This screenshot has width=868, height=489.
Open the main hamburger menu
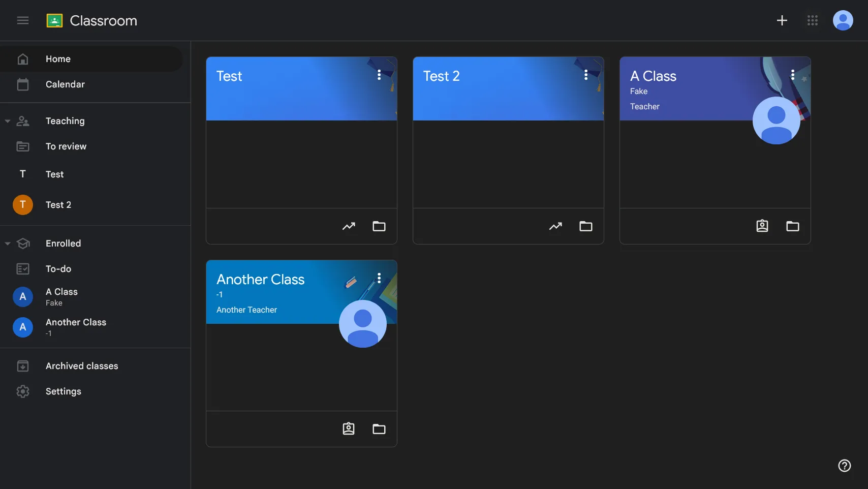23,20
